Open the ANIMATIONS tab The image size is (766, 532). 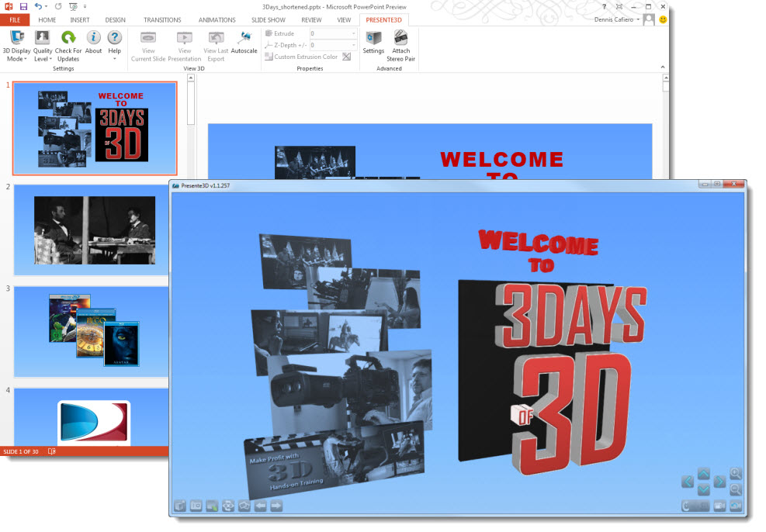(217, 19)
